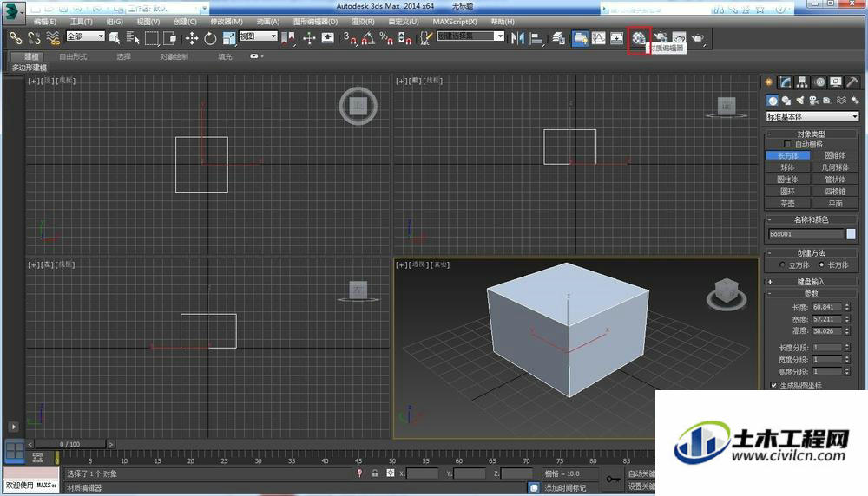Click the 茶壶 primitive button

[788, 204]
